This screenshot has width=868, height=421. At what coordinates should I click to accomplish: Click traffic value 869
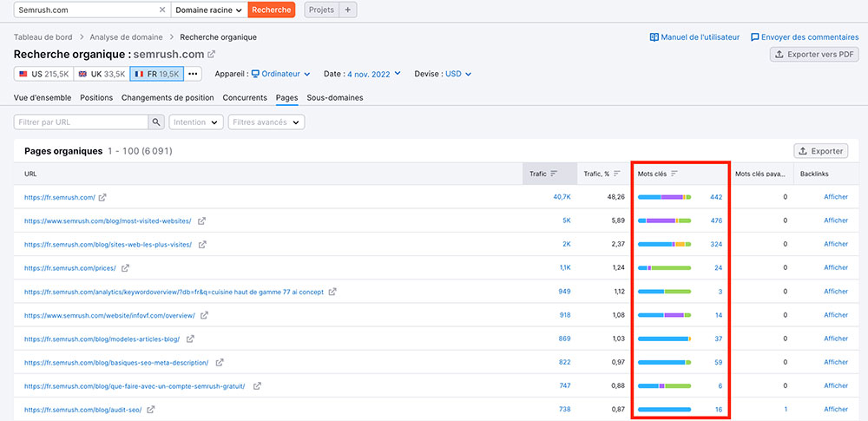click(x=565, y=339)
